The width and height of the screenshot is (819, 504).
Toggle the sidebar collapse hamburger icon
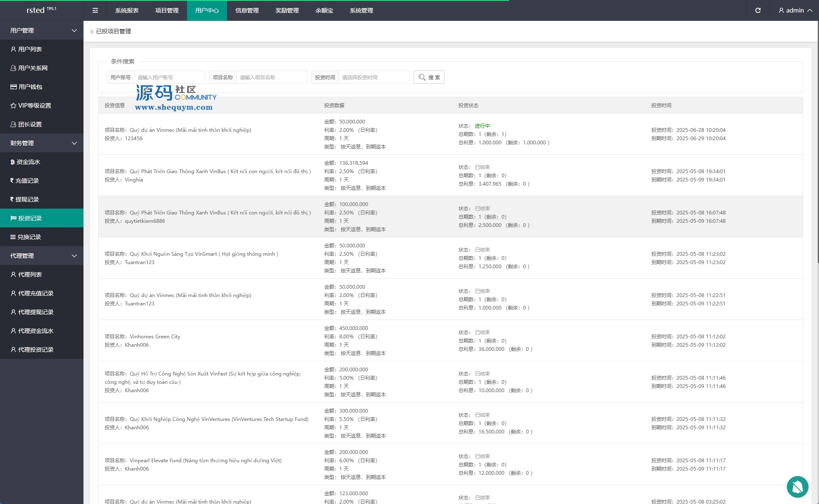click(95, 10)
